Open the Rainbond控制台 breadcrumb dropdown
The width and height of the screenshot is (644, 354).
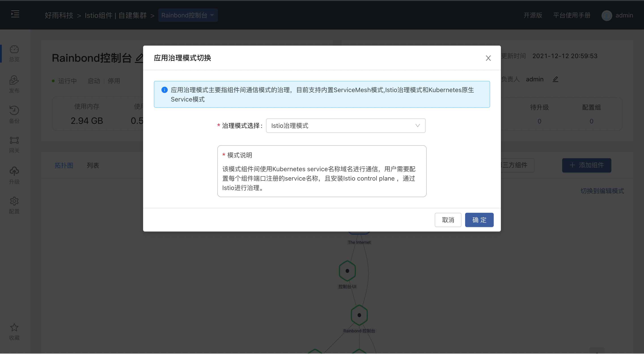pos(188,15)
